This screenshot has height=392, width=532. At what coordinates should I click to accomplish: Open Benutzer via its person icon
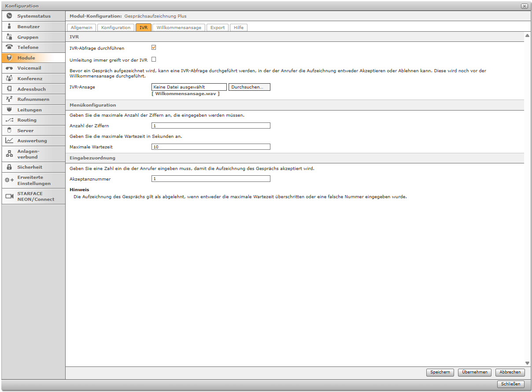[x=9, y=26]
